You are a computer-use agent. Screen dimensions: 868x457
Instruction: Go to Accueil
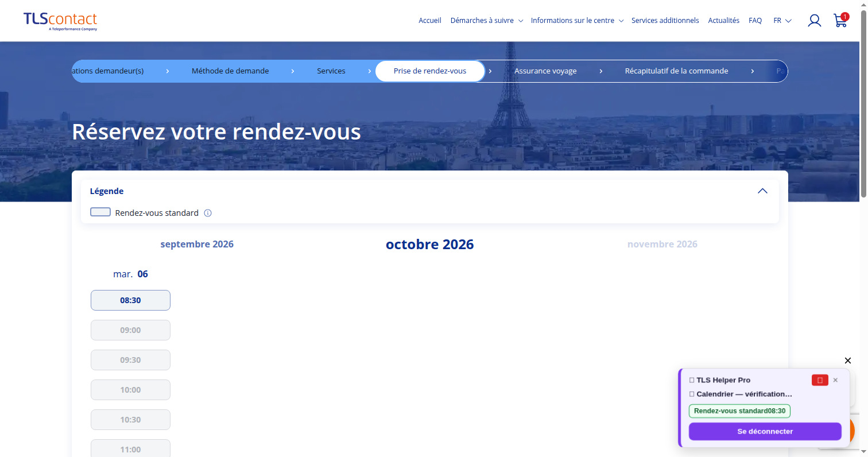(x=430, y=21)
